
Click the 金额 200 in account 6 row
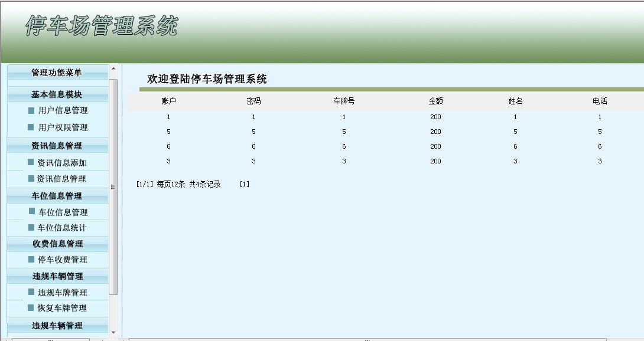pyautogui.click(x=435, y=146)
